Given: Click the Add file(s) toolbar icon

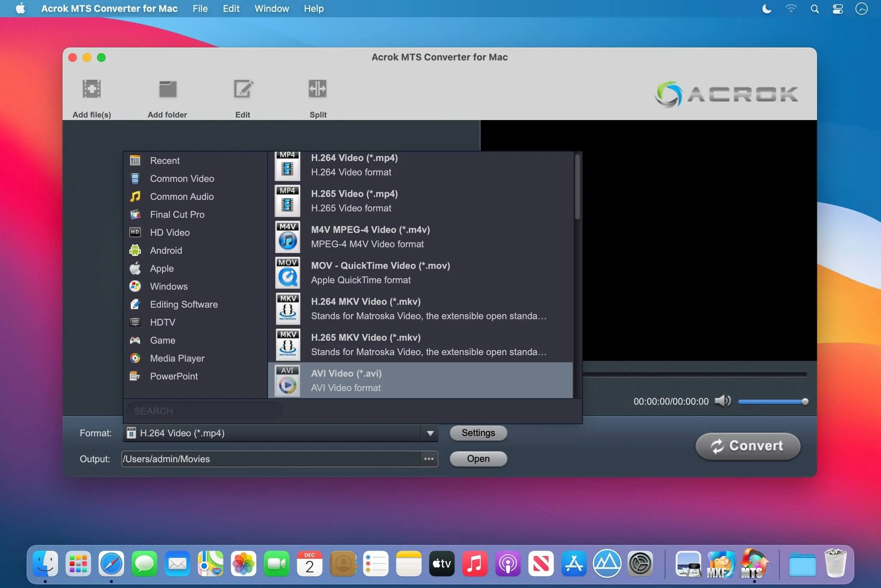Looking at the screenshot, I should tap(92, 89).
